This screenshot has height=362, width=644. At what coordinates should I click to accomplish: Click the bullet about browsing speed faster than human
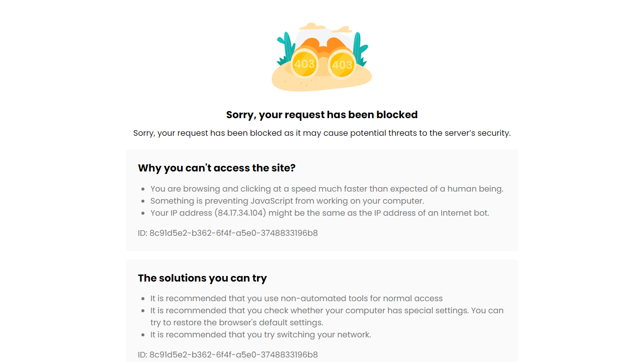327,189
